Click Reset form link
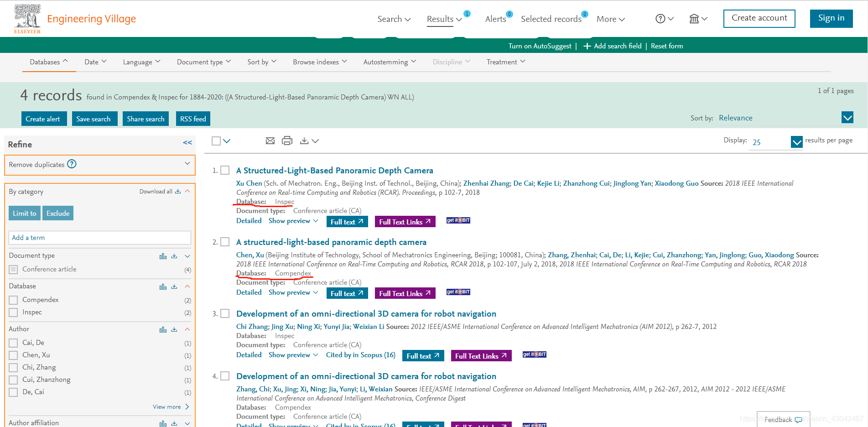Screen dimensions: 868x427 667,46
